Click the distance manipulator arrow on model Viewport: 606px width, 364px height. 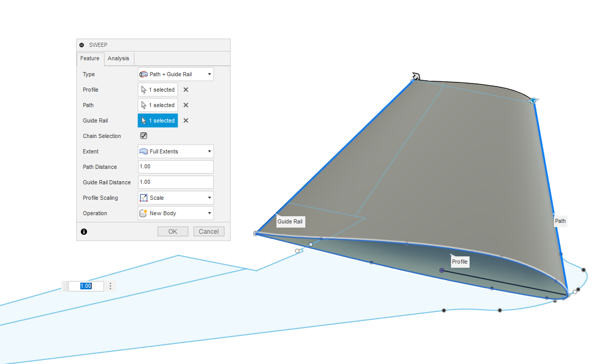416,77
